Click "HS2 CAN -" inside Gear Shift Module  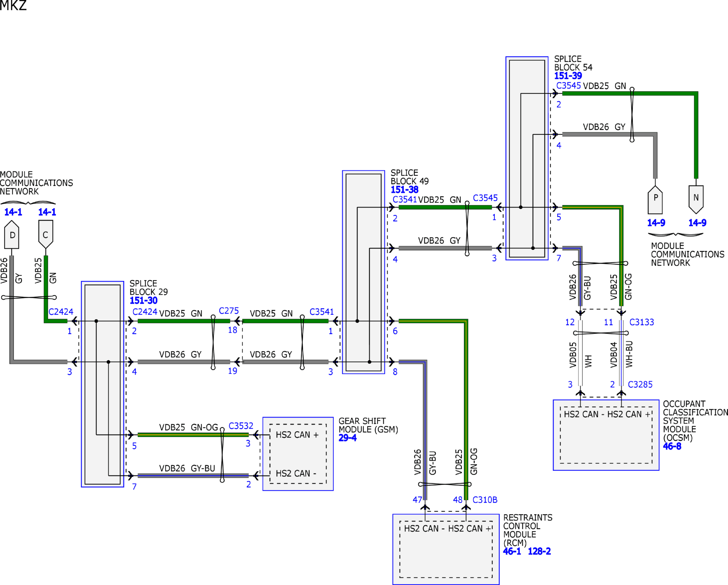(x=296, y=473)
